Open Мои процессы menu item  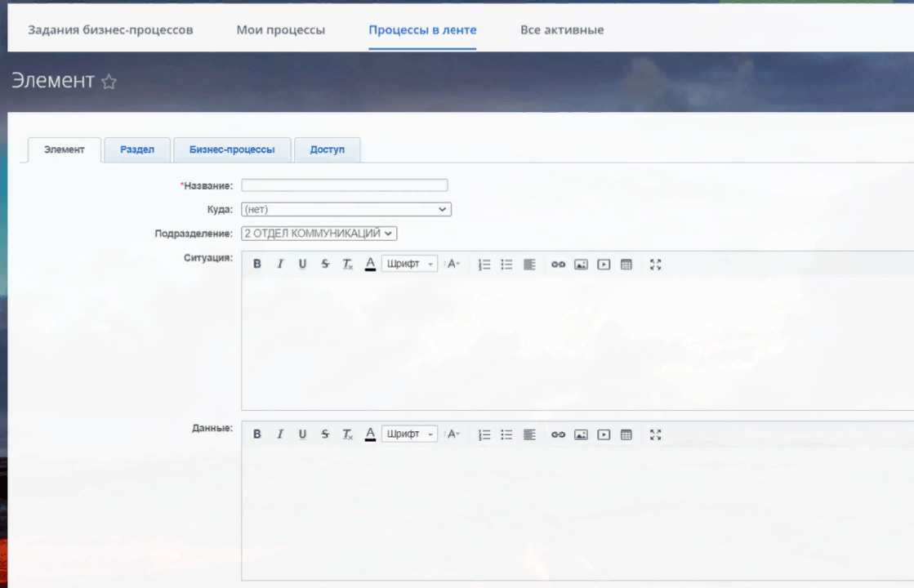[x=280, y=29]
